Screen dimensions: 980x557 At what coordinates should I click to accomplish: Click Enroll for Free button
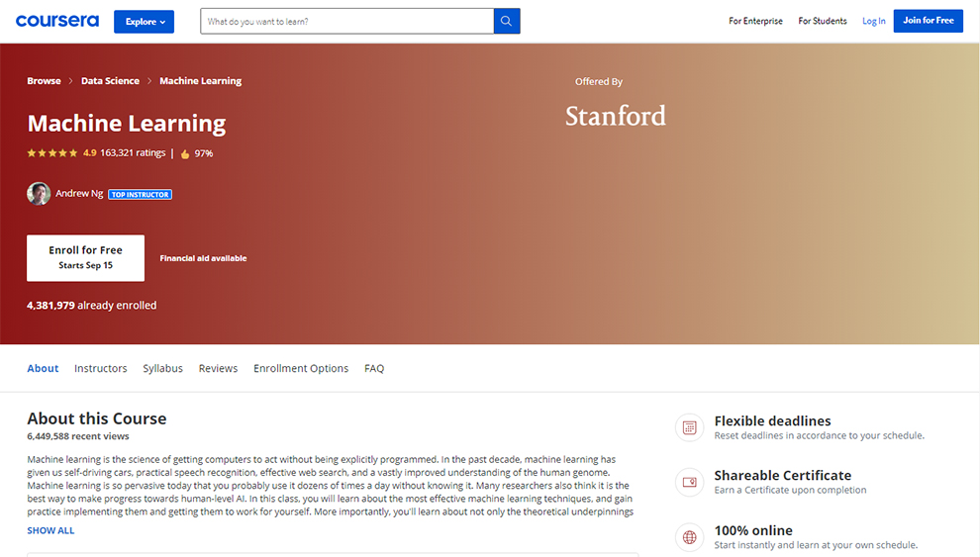[x=85, y=258]
